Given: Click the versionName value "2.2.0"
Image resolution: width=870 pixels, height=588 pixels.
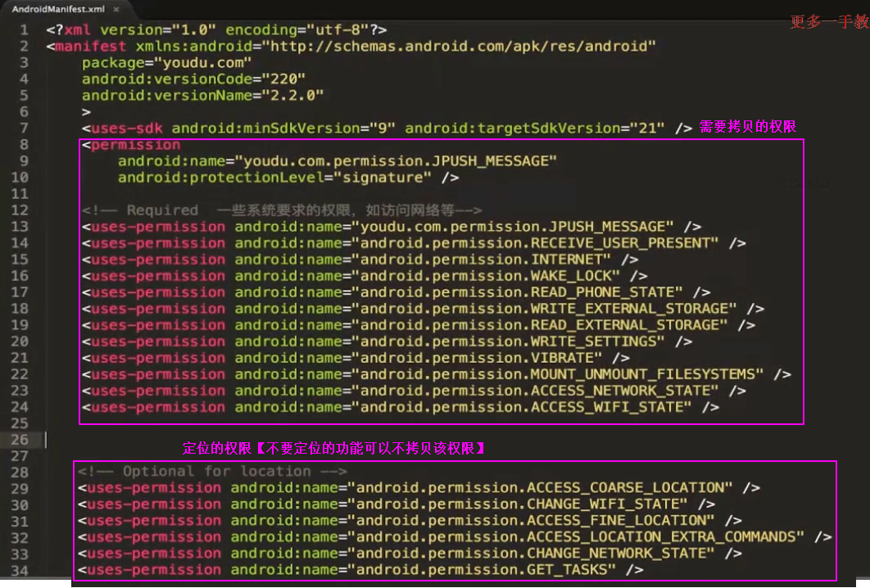Looking at the screenshot, I should [292, 95].
